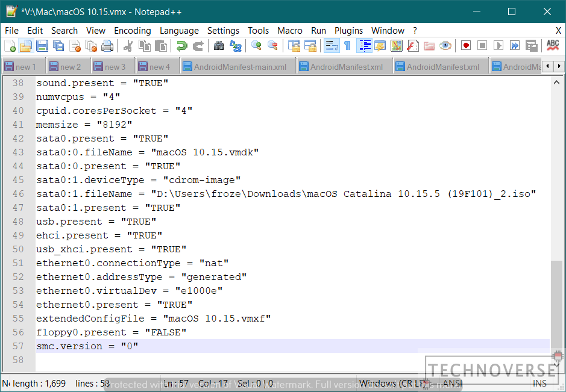The width and height of the screenshot is (566, 392).
Task: Click the Print icon in toolbar
Action: (x=107, y=46)
